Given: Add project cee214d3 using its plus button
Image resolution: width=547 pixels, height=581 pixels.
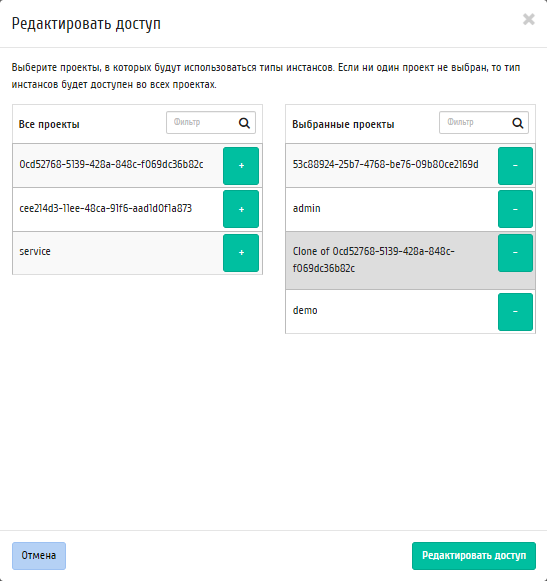Looking at the screenshot, I should [241, 209].
